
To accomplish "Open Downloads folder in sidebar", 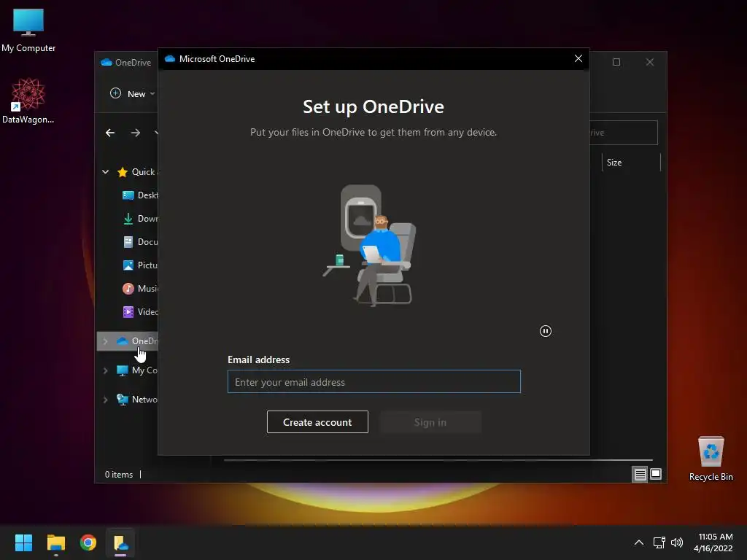I will point(141,219).
